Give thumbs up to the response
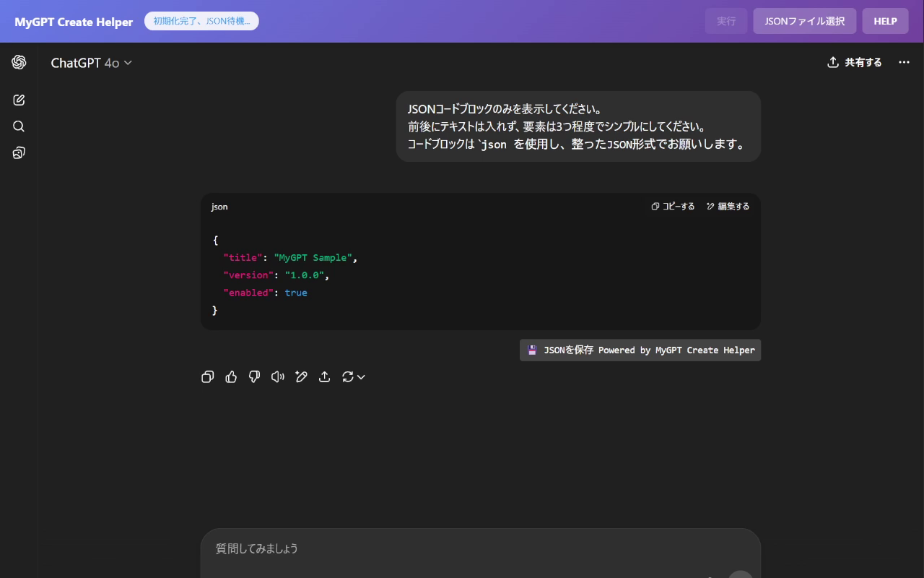924x578 pixels. (231, 376)
